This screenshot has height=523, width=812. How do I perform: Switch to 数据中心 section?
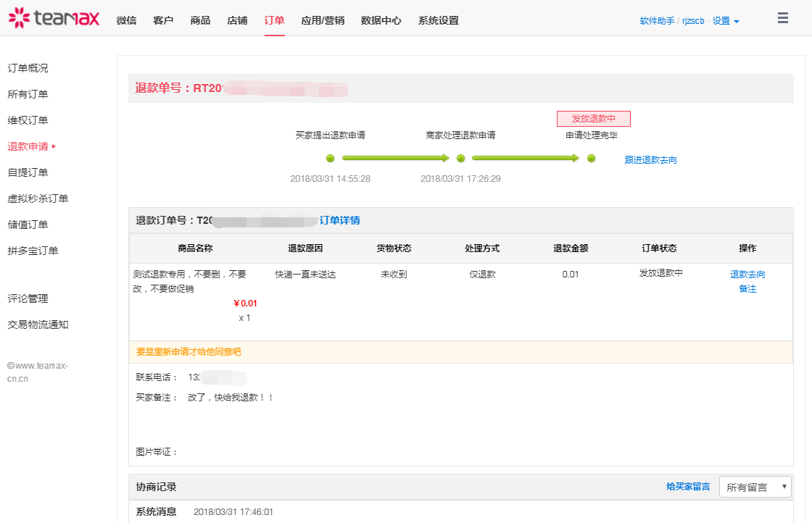click(381, 20)
